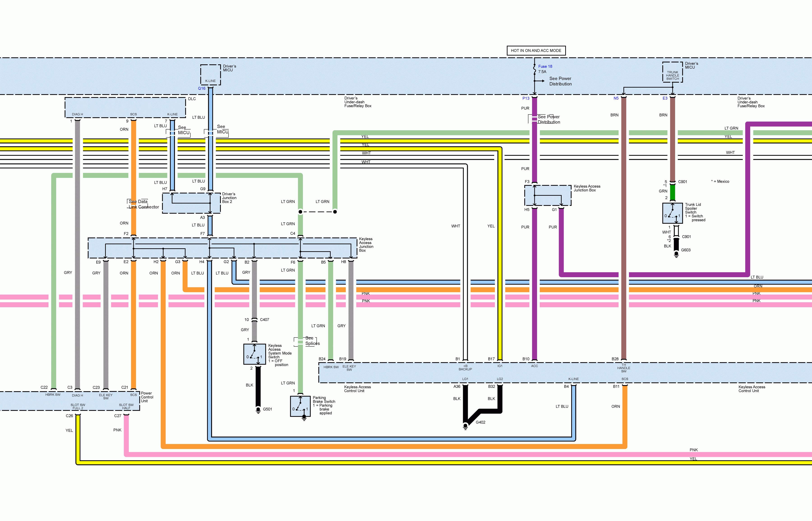Click the G603 ground symbol
Image resolution: width=812 pixels, height=521 pixels.
point(676,254)
